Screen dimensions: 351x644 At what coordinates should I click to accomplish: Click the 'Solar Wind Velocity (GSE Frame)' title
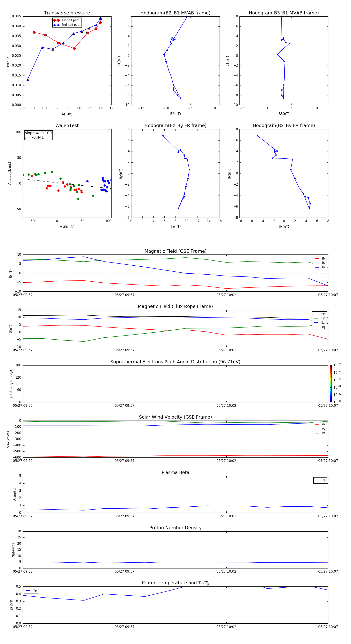coord(175,417)
